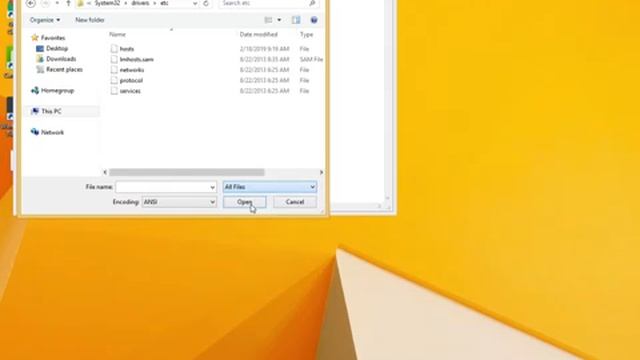Click the Open button
This screenshot has width=640, height=360.
(244, 202)
